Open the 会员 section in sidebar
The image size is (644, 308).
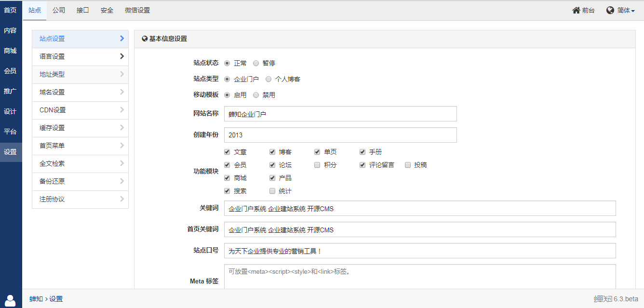pos(10,70)
